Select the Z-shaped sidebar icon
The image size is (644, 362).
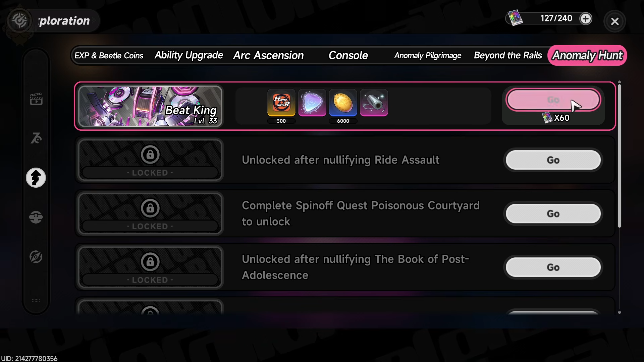click(x=36, y=138)
